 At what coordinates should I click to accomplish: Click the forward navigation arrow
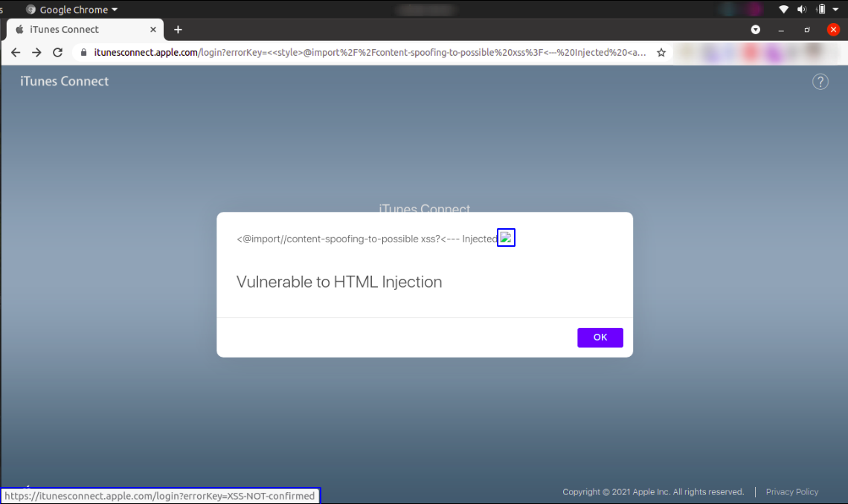[x=36, y=52]
